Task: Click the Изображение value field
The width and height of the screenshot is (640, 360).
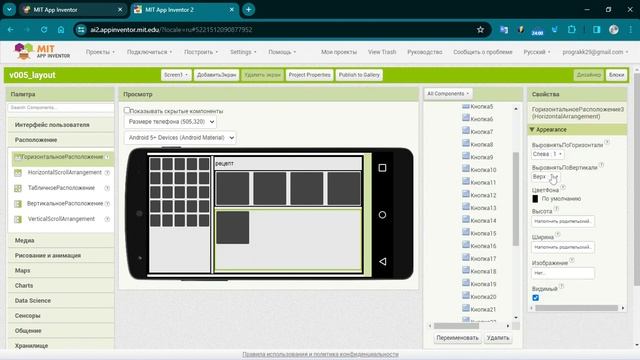Action: (x=563, y=273)
